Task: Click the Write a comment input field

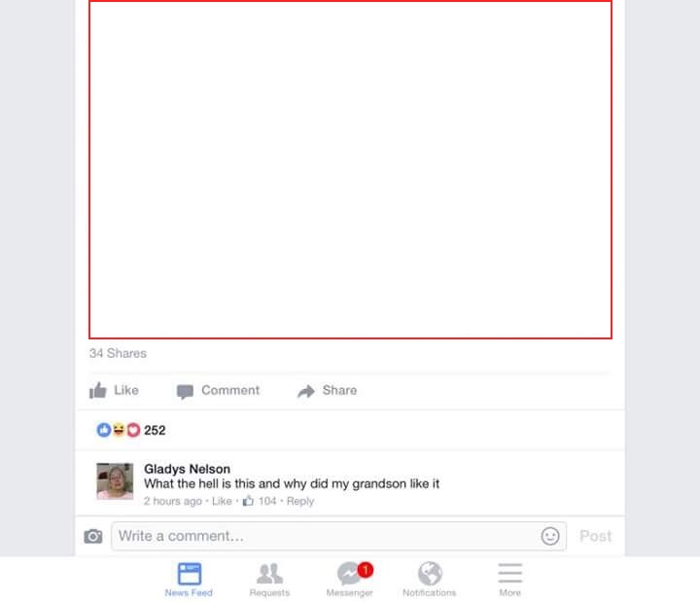Action: click(339, 536)
